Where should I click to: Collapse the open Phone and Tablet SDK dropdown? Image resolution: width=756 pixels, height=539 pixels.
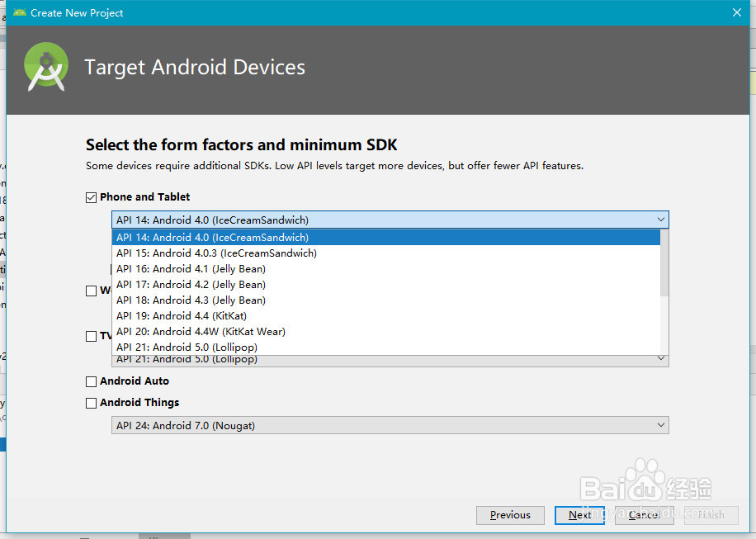pos(659,220)
